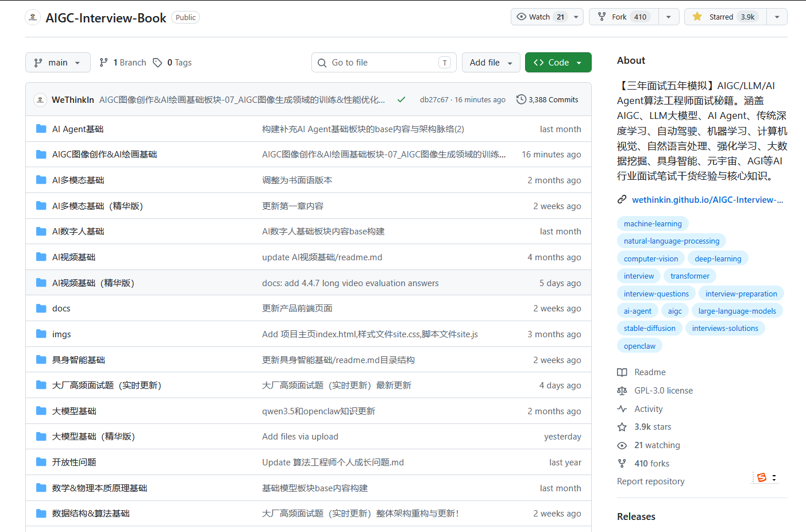The width and height of the screenshot is (806, 532).
Task: Open the GPL-3.0 license link
Action: 664,391
